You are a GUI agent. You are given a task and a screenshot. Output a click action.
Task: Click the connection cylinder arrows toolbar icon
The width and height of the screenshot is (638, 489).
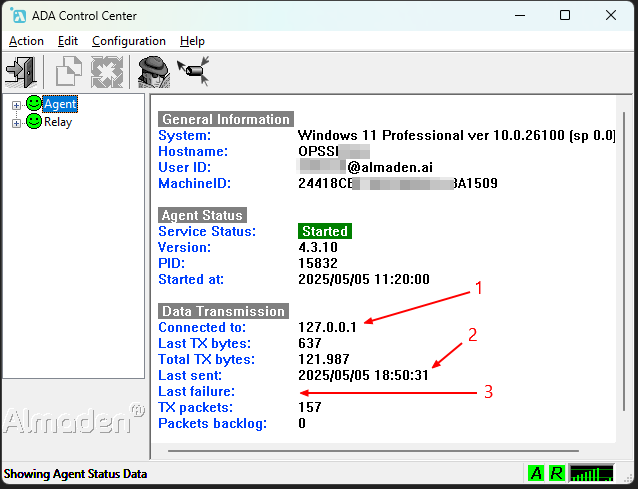click(194, 71)
